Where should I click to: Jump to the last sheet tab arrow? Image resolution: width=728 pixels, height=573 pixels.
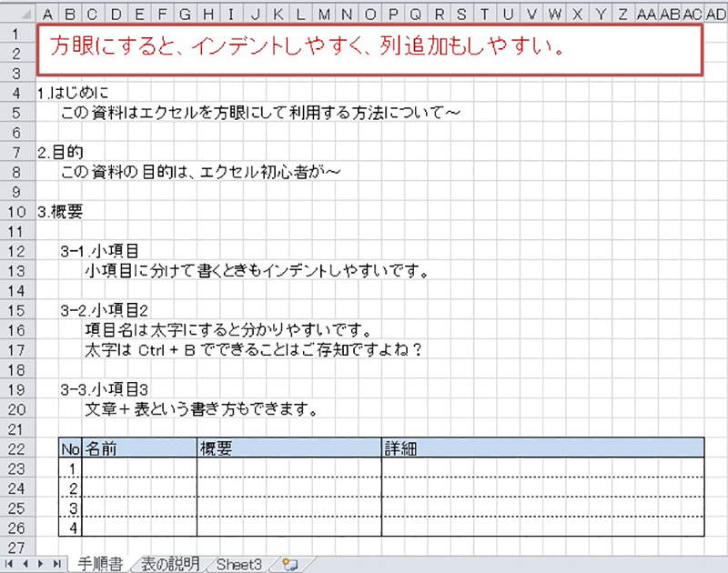[57, 564]
